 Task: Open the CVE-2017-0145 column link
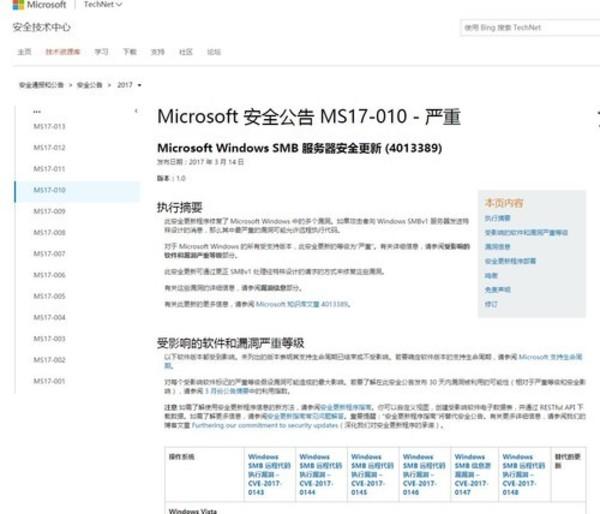coord(372,474)
